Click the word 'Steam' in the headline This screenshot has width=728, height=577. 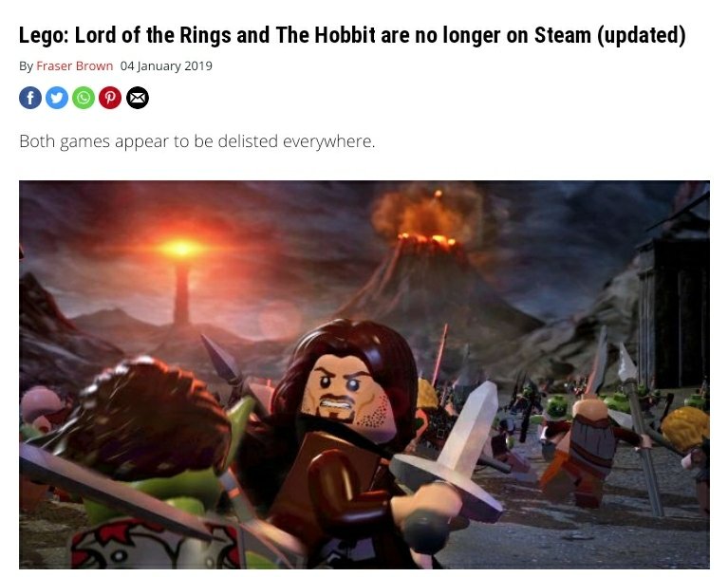point(563,35)
